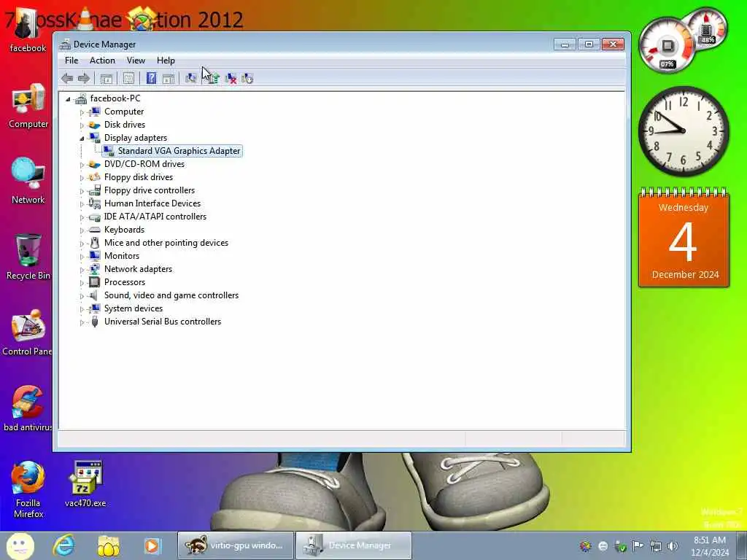Open the File menu
Viewport: 747px width, 560px height.
point(71,61)
